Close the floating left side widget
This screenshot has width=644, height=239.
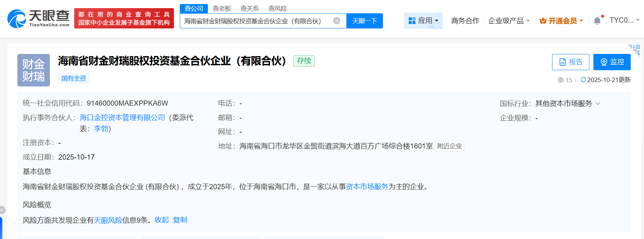(x=2, y=210)
